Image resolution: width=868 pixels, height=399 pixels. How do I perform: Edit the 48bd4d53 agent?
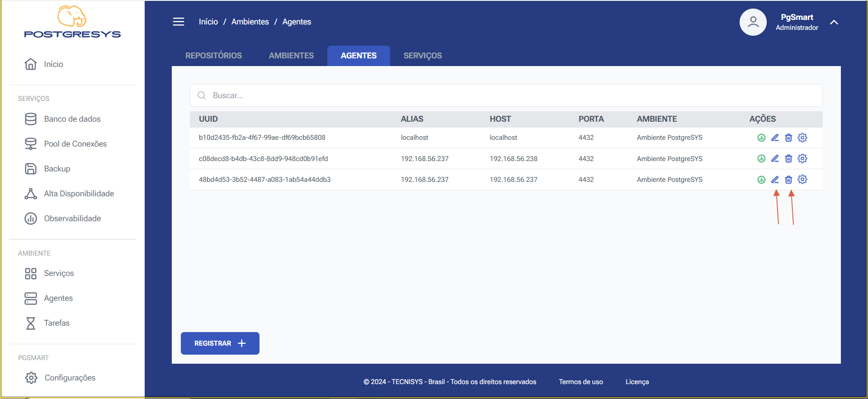point(775,180)
